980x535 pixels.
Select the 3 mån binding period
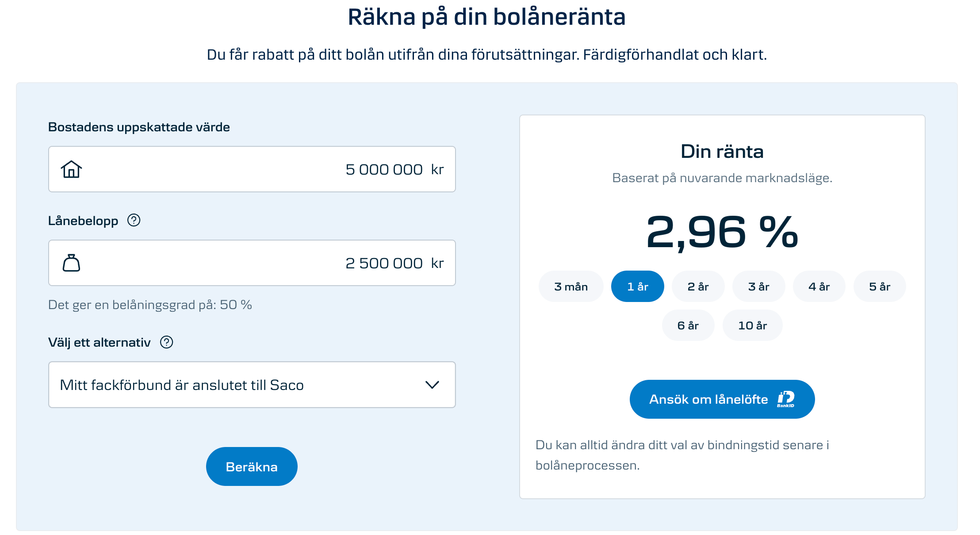click(571, 287)
